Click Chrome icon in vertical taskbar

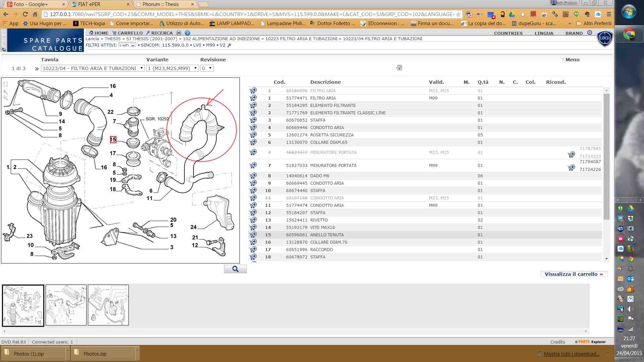(629, 34)
